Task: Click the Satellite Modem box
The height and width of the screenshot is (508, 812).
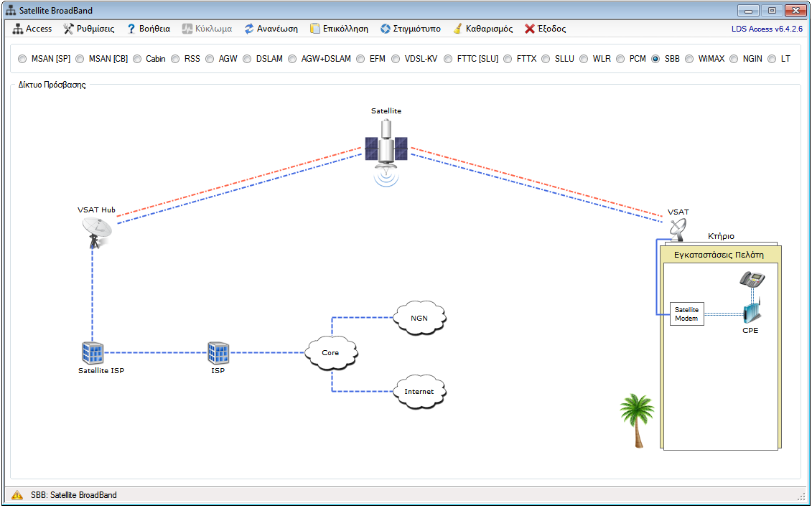Action: click(686, 314)
